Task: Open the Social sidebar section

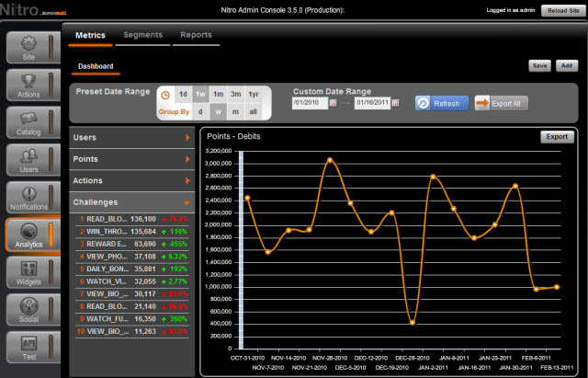Action: tap(29, 309)
